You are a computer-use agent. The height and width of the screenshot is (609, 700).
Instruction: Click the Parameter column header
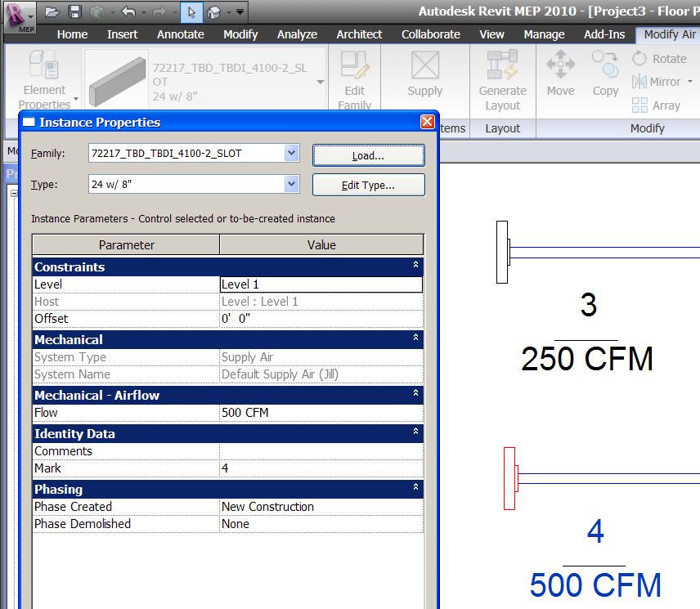[126, 245]
